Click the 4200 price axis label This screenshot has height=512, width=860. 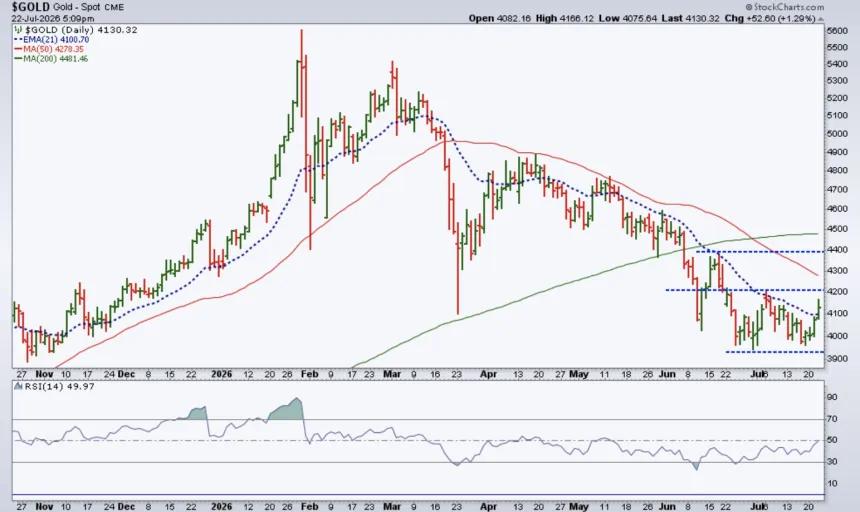[837, 292]
